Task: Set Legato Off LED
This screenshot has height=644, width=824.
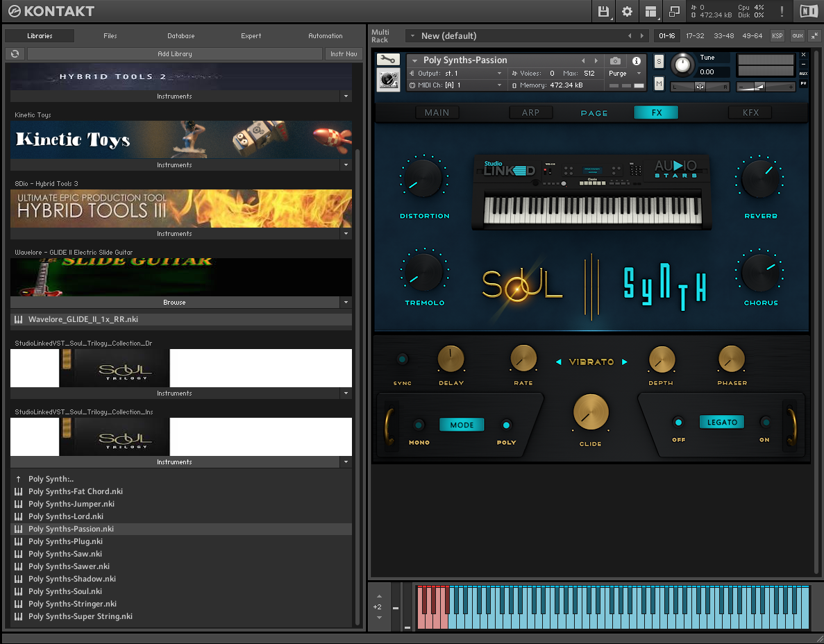Action: pos(678,422)
